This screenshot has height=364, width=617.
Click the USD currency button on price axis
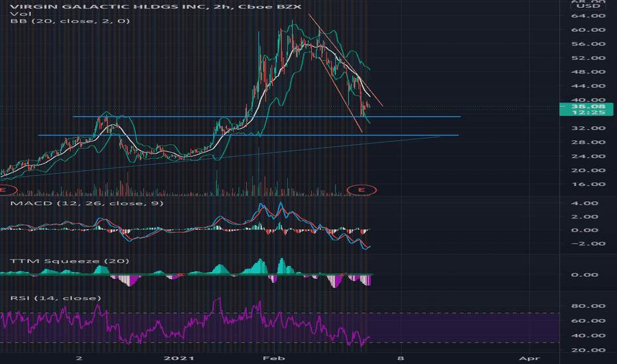589,5
